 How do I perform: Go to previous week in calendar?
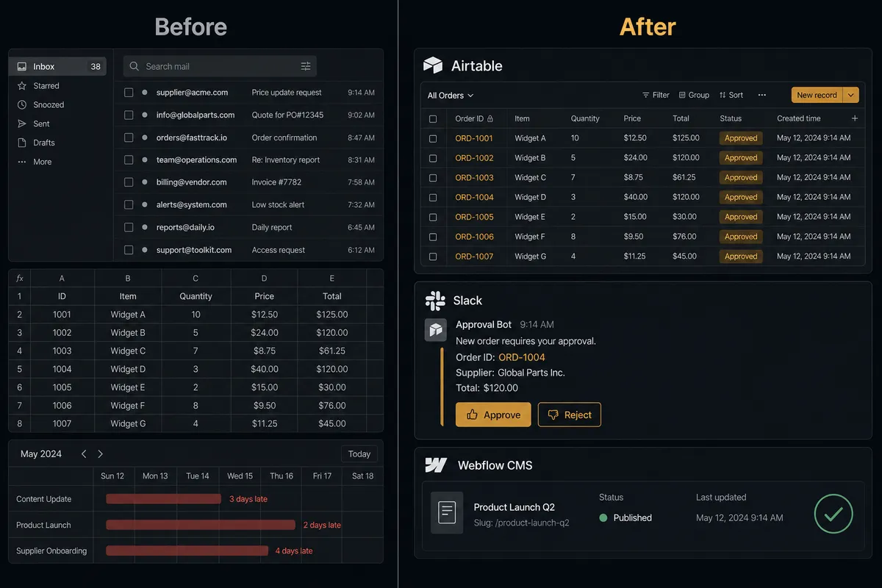tap(84, 454)
